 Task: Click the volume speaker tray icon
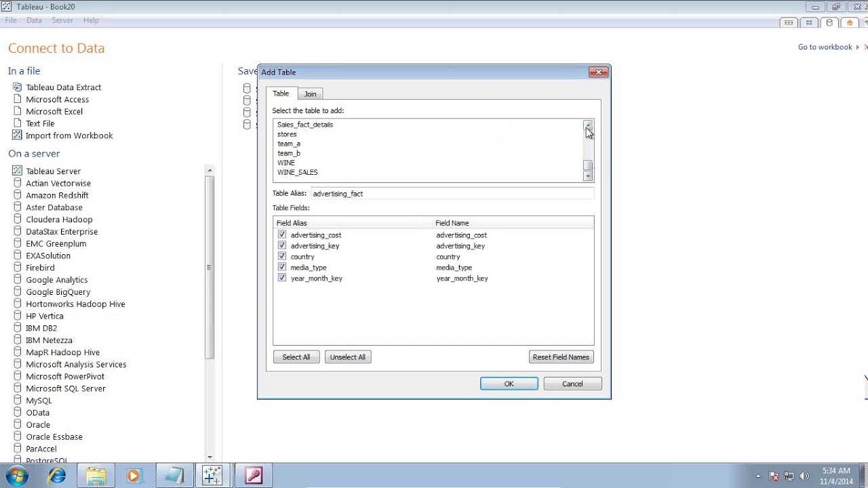804,476
